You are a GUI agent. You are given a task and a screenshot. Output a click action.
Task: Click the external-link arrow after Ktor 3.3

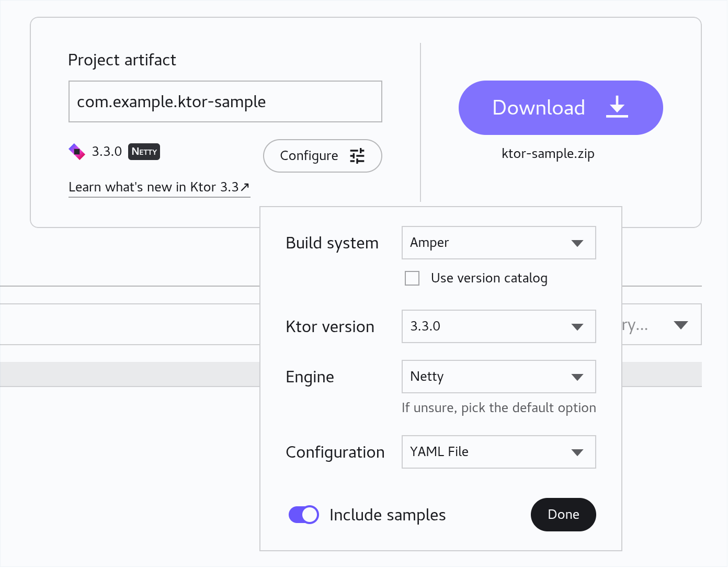245,187
